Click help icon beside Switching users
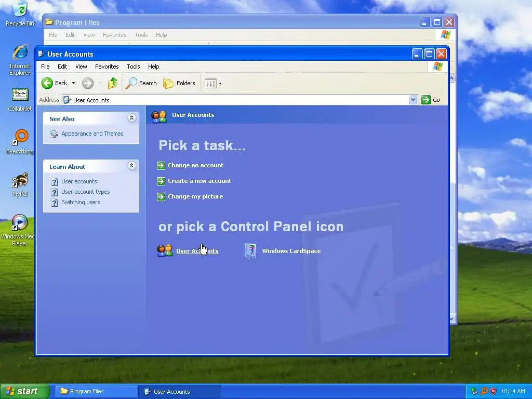Image resolution: width=532 pixels, height=399 pixels. pyautogui.click(x=54, y=203)
